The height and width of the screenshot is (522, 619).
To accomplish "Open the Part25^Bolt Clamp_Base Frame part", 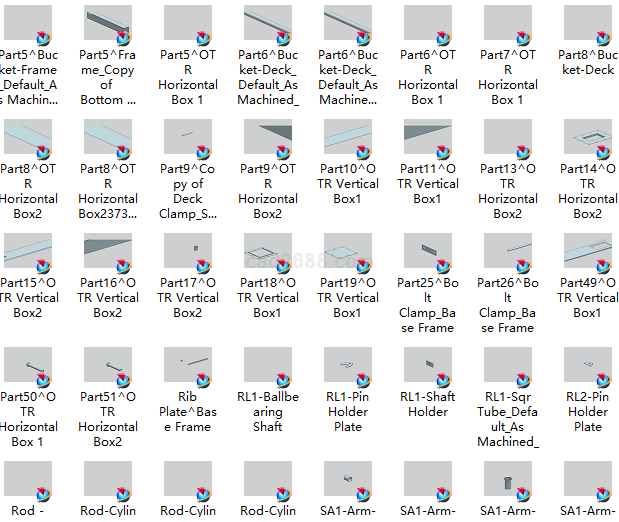I will coord(427,253).
